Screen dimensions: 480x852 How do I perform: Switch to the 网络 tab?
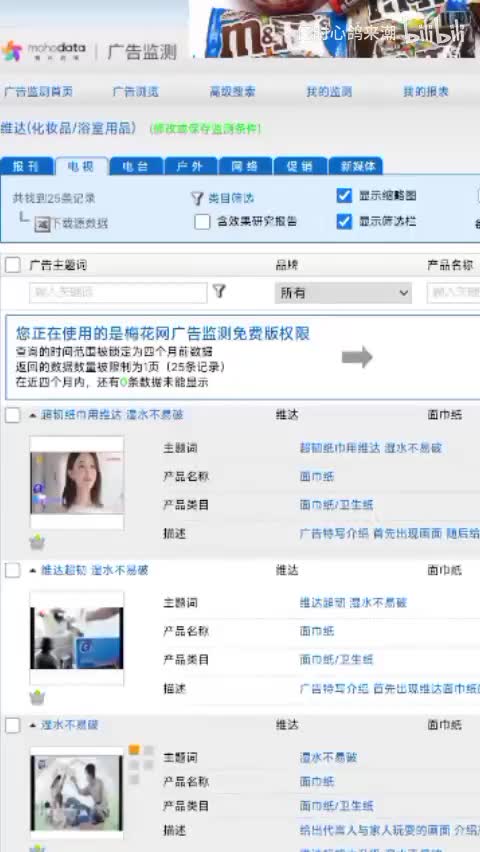pos(246,166)
